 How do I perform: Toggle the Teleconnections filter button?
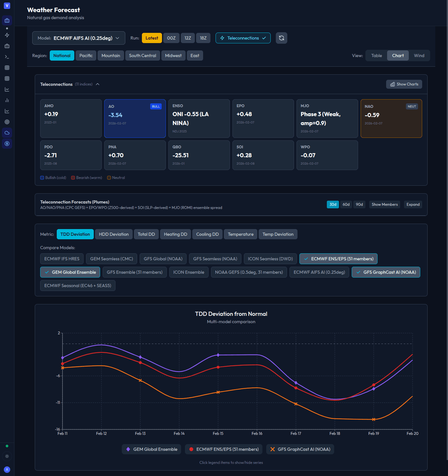tap(243, 38)
